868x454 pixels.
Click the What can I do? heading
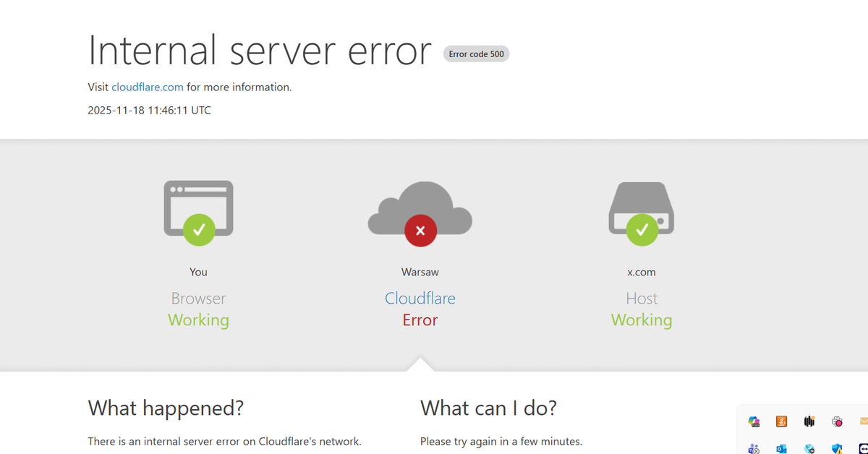point(488,408)
